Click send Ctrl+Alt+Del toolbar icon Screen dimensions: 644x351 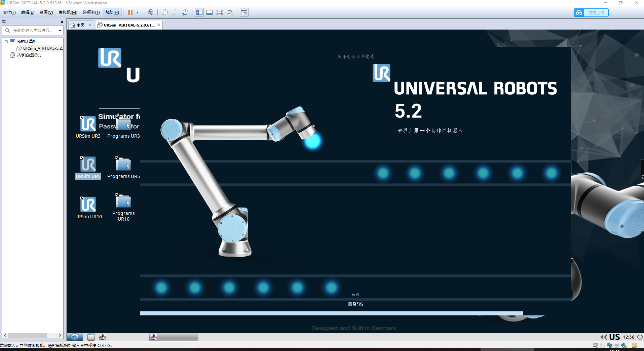pos(150,12)
